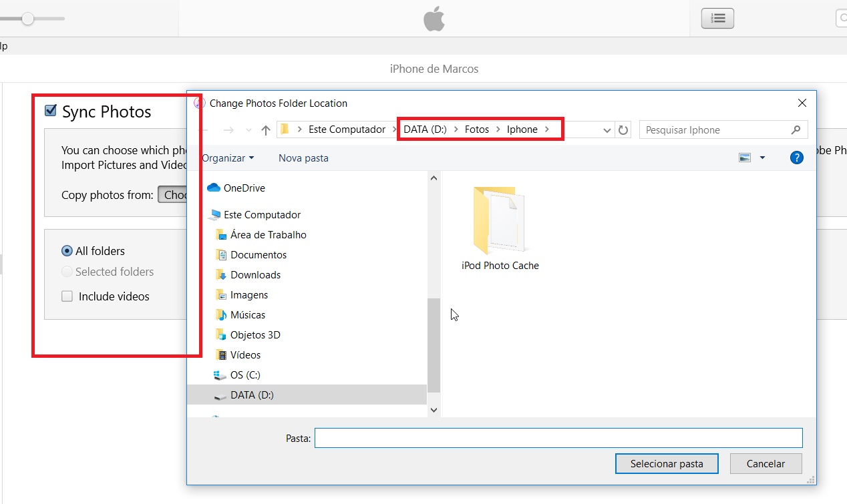Enable the Include videos option
The image size is (847, 504).
point(67,296)
